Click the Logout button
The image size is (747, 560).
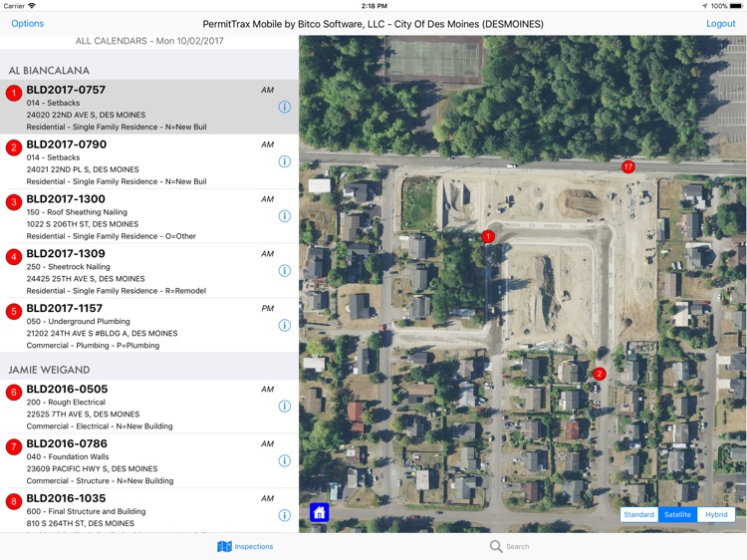click(720, 23)
